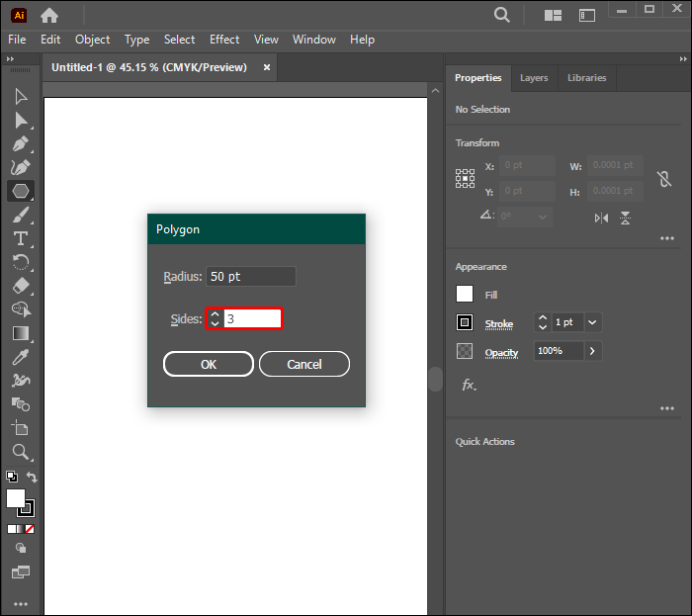
Task: Open the Effect menu
Action: click(224, 40)
